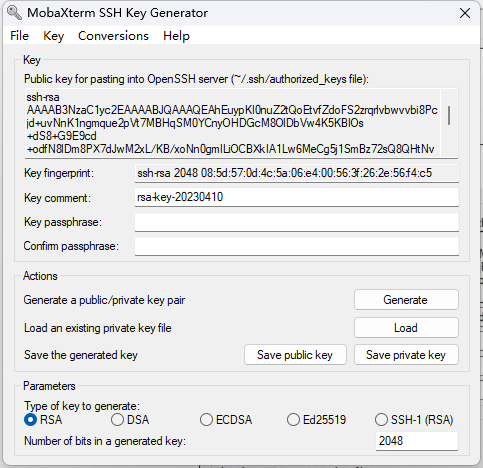This screenshot has width=483, height=468.
Task: Click the Generate button
Action: [406, 300]
